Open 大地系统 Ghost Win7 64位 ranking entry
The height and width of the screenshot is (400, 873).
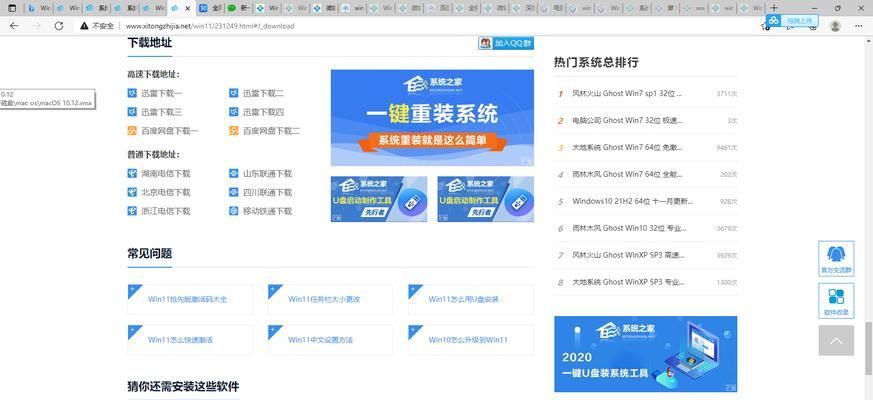tap(627, 148)
